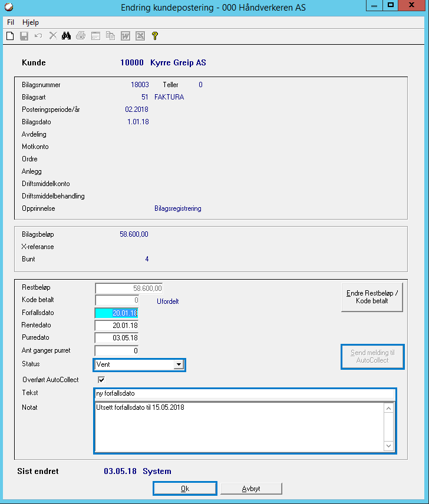Click the Ant ganger purret field
Image resolution: width=429 pixels, height=504 pixels.
[x=117, y=351]
